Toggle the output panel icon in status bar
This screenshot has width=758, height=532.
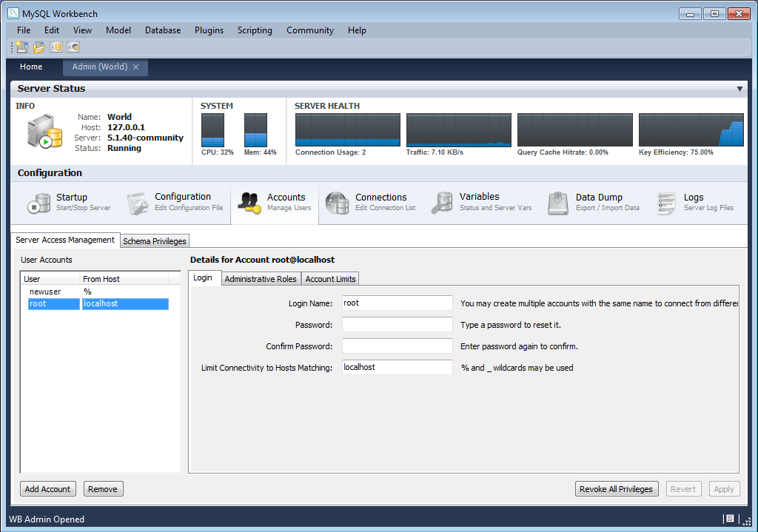[729, 519]
